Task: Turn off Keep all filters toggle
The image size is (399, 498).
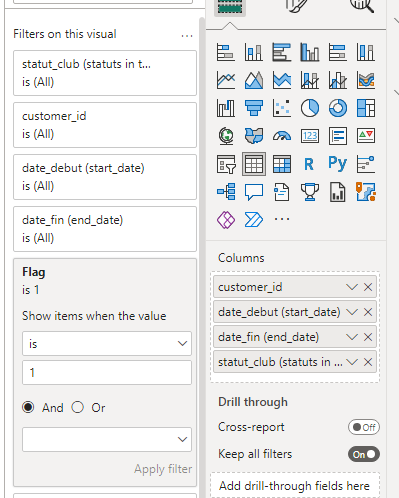Action: pos(364,454)
